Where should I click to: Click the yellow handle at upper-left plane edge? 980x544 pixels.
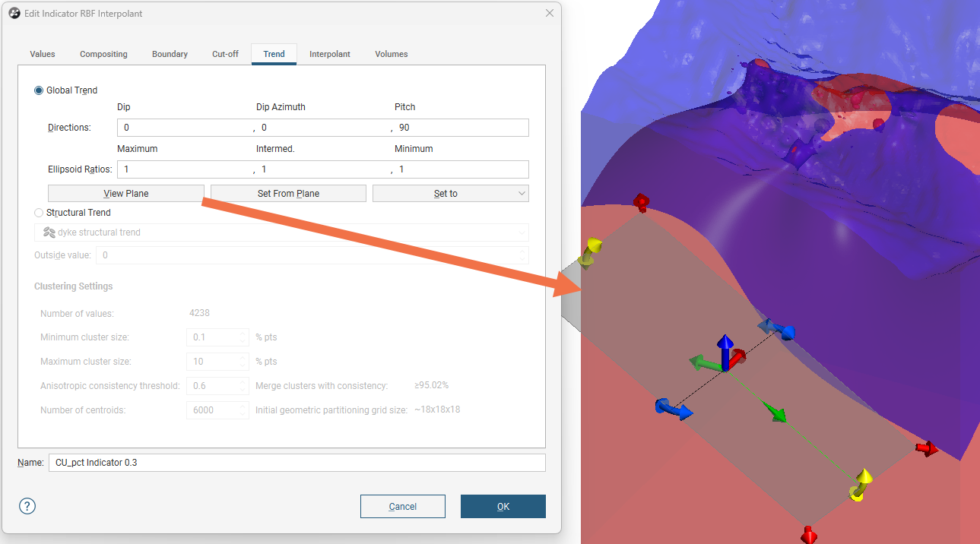tap(589, 251)
